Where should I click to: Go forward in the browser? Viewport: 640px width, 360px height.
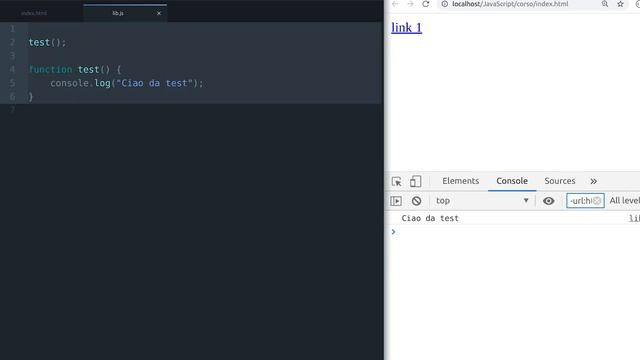pyautogui.click(x=410, y=4)
